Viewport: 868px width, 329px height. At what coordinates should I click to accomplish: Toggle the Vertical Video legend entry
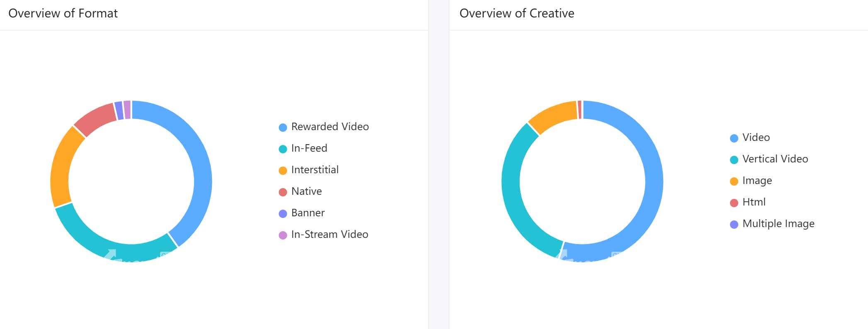(769, 159)
